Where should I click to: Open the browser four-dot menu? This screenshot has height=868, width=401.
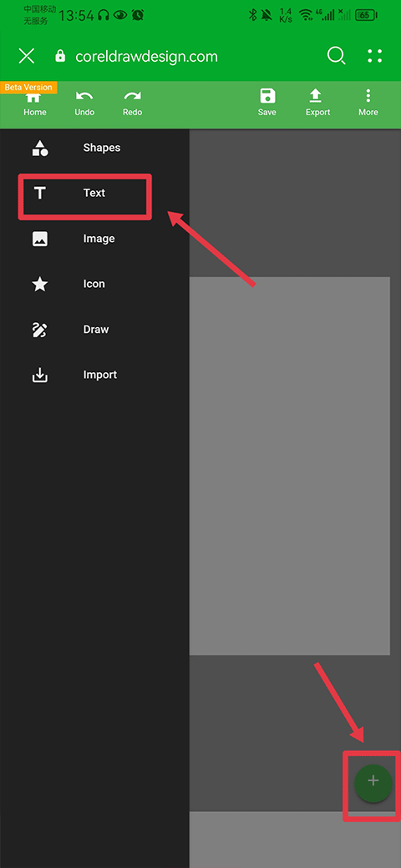(x=375, y=56)
